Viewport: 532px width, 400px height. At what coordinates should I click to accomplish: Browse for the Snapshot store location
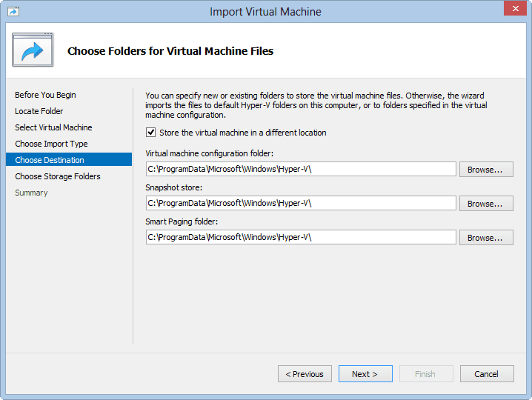486,204
